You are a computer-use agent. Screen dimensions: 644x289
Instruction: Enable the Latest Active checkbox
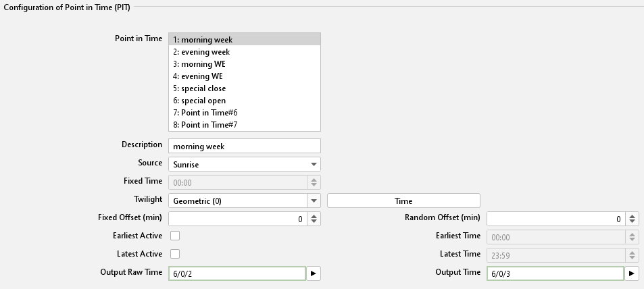[175, 254]
